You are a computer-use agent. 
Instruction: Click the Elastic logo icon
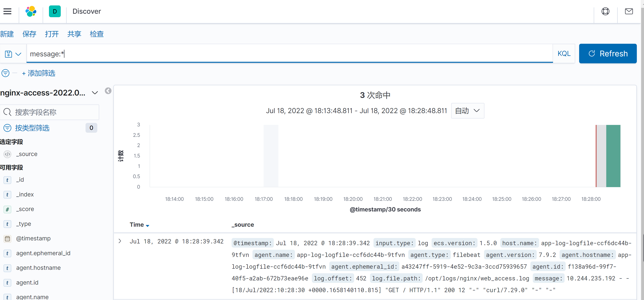point(31,12)
